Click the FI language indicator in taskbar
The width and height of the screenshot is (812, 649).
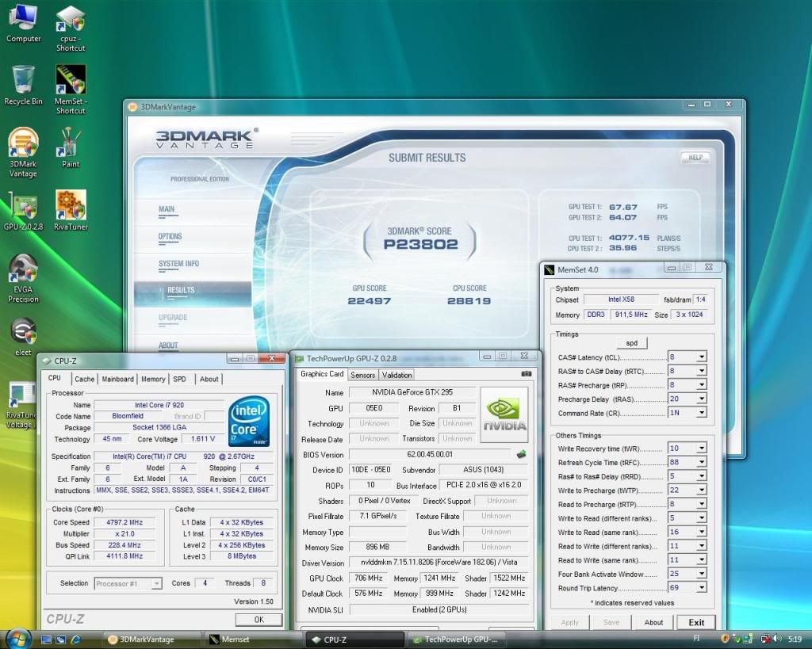pyautogui.click(x=696, y=638)
